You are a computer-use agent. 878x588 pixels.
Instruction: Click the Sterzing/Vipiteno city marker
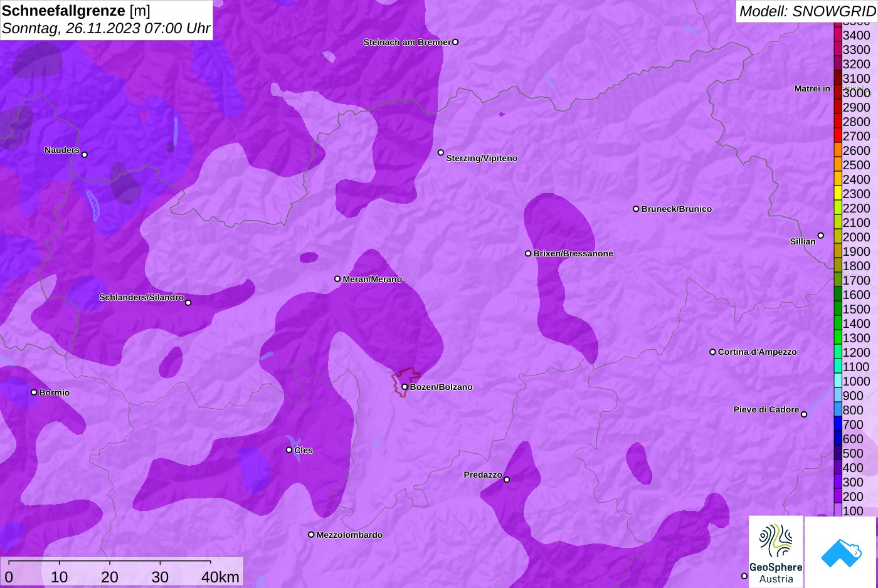point(441,152)
